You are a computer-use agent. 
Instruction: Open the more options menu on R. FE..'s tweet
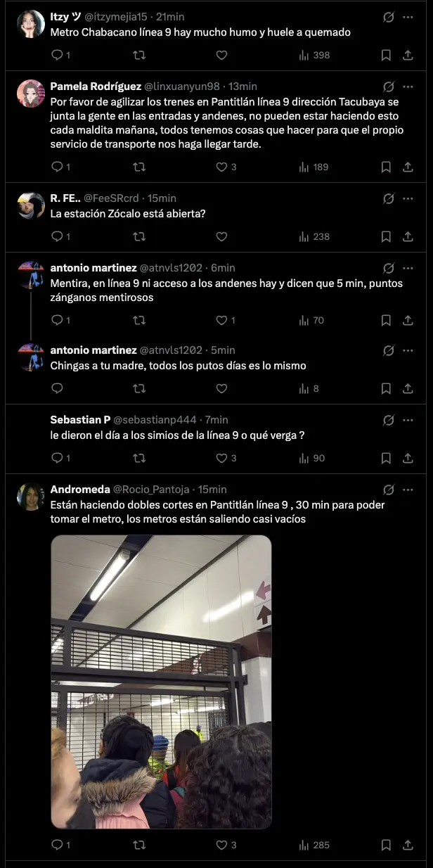point(409,198)
